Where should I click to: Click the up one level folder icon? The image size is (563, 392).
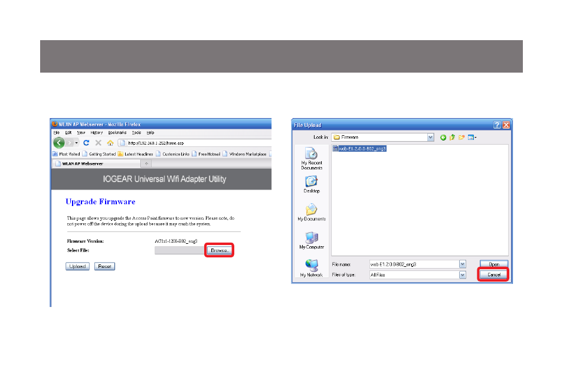tap(453, 137)
